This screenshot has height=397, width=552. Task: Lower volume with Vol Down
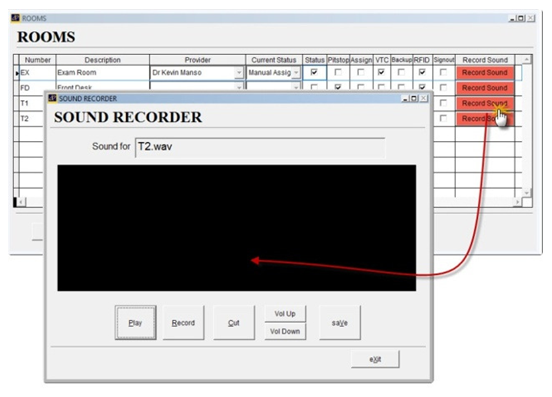(285, 331)
